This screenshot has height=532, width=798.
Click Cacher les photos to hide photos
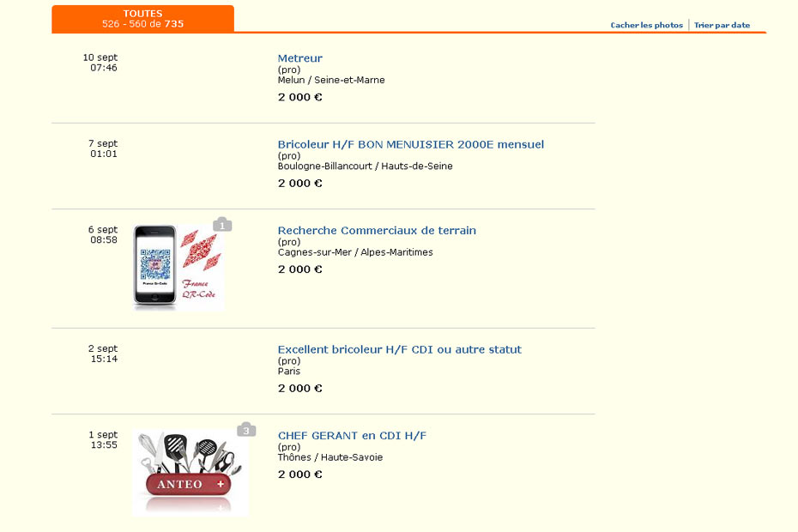646,26
